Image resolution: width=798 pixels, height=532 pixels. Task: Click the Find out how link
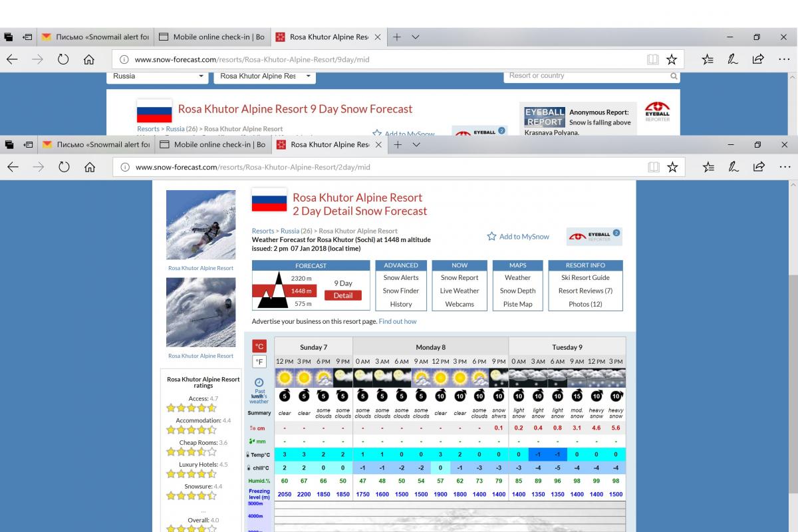pos(398,321)
